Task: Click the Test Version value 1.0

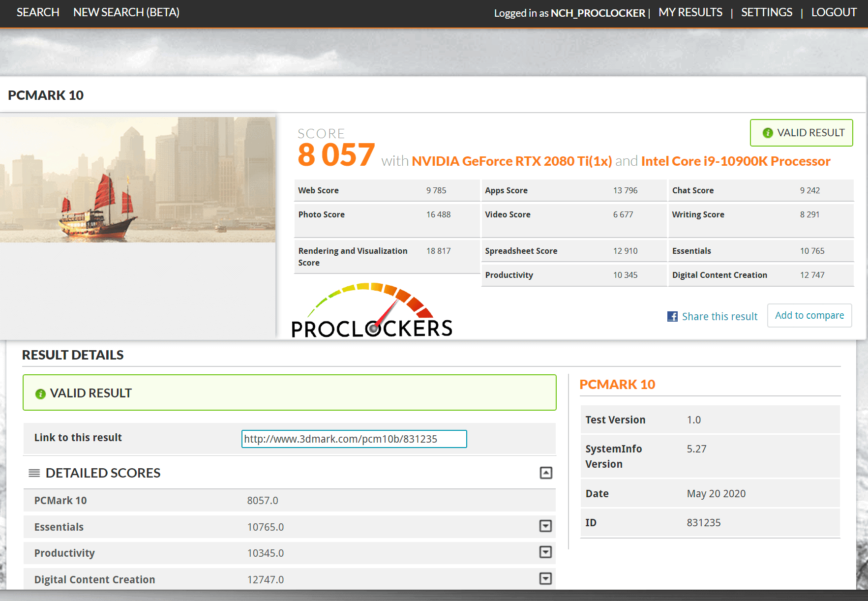Action: pyautogui.click(x=693, y=420)
